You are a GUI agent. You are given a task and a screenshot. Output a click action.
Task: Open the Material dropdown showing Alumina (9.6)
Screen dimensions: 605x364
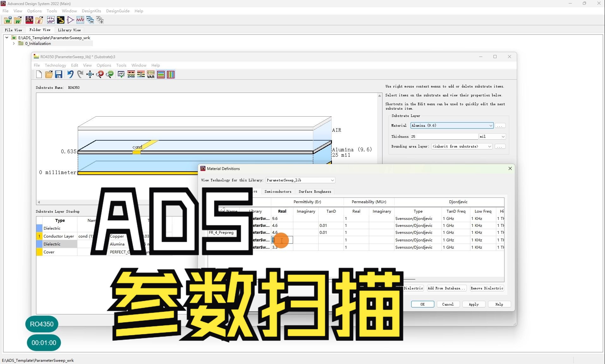[452, 125]
